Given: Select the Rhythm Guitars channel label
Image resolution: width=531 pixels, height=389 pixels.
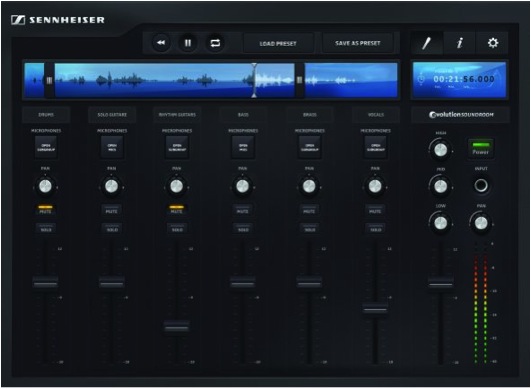Looking at the screenshot, I should tap(177, 115).
